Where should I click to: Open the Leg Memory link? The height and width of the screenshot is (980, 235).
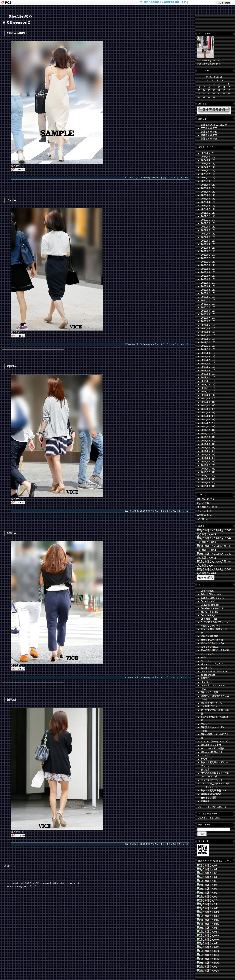[207, 591]
